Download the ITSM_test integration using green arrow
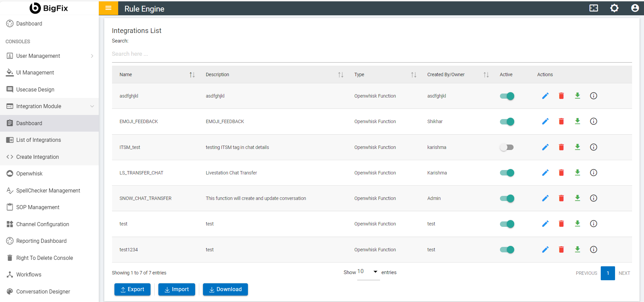The image size is (644, 302). pyautogui.click(x=577, y=147)
